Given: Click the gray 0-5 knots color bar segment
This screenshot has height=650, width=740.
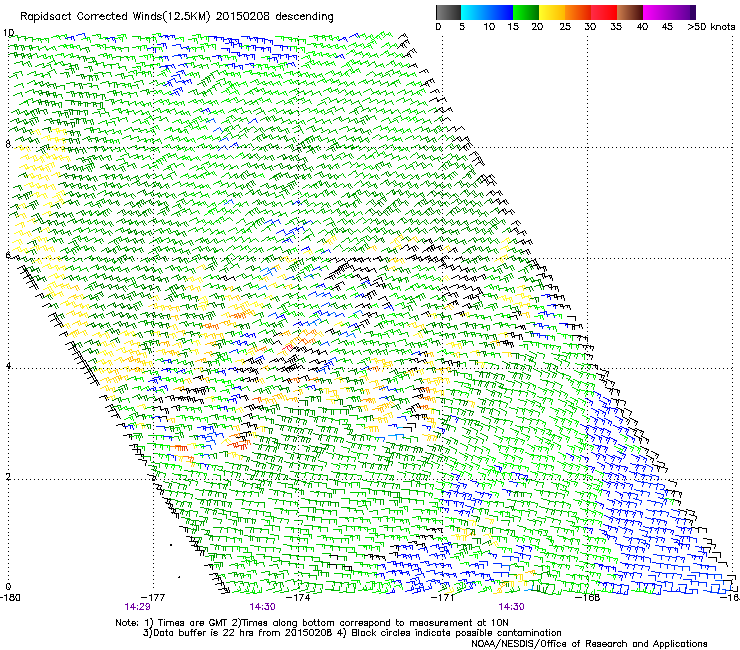Looking at the screenshot, I should coord(448,12).
